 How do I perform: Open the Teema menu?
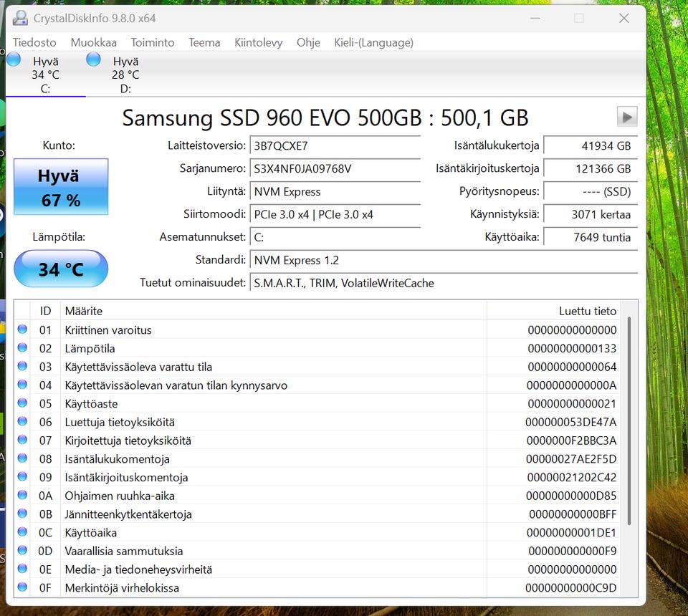(x=204, y=42)
